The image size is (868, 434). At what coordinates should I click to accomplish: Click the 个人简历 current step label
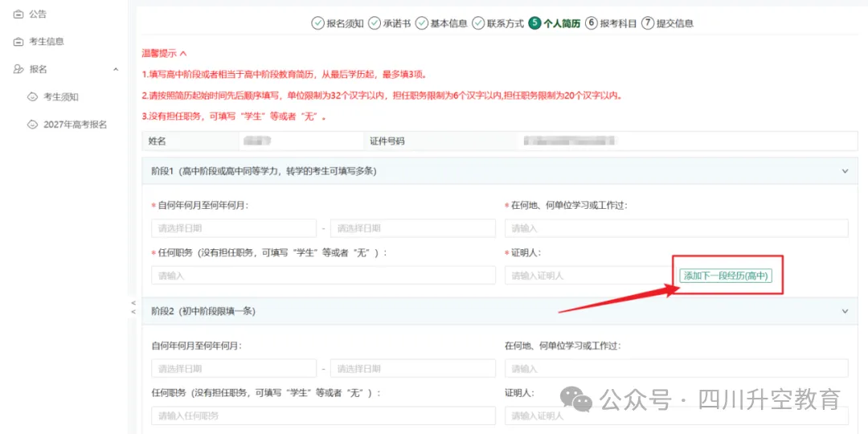(562, 23)
